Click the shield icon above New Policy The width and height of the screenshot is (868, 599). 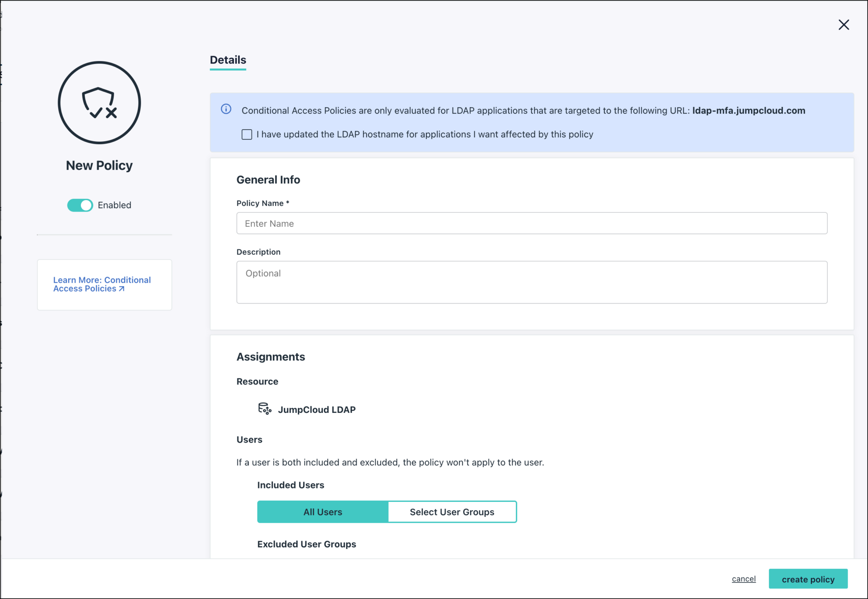[x=99, y=103]
